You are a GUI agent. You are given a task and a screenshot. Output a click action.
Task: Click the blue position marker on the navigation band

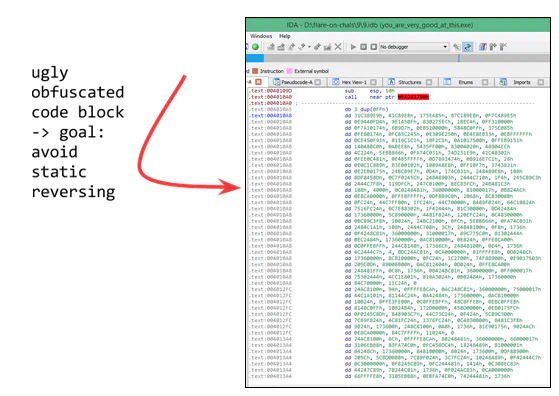pos(459,58)
